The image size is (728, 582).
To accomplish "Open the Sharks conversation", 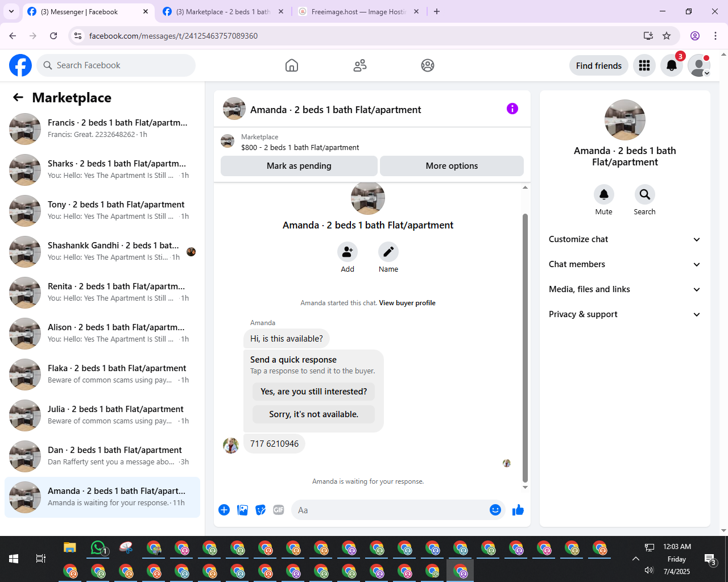I will click(x=102, y=169).
